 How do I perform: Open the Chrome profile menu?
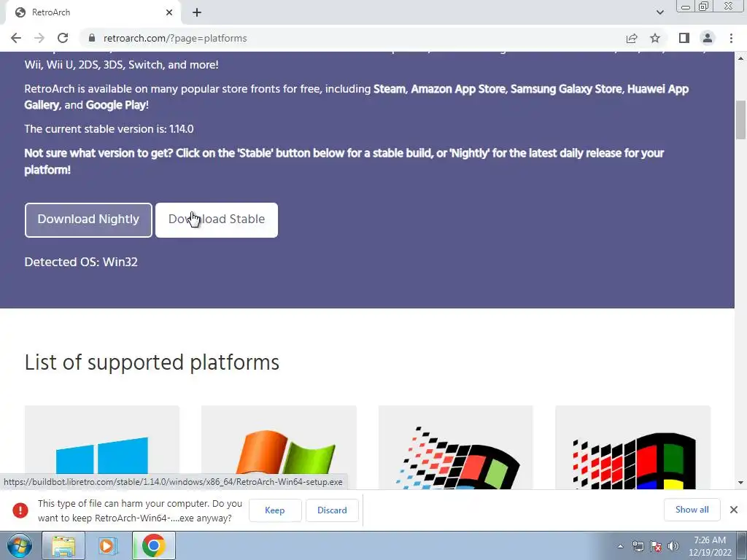click(x=708, y=38)
